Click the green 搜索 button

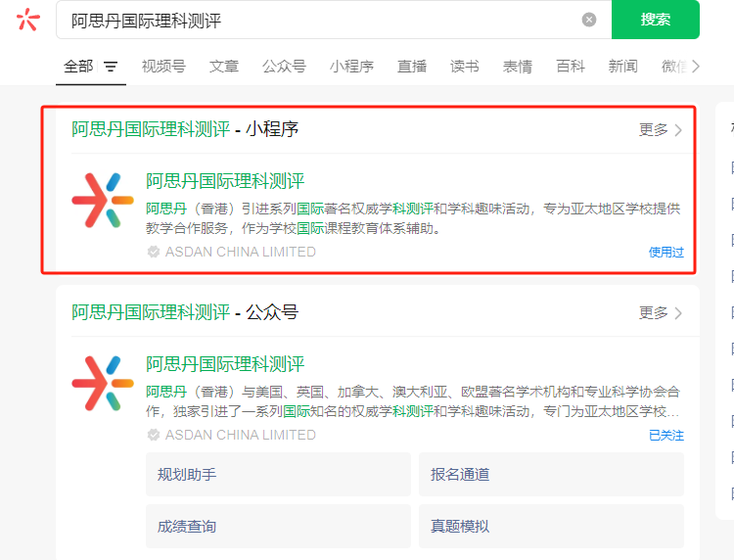[656, 20]
